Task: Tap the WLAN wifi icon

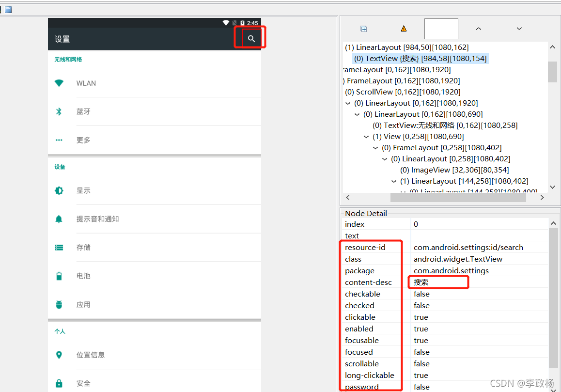Action: [59, 83]
